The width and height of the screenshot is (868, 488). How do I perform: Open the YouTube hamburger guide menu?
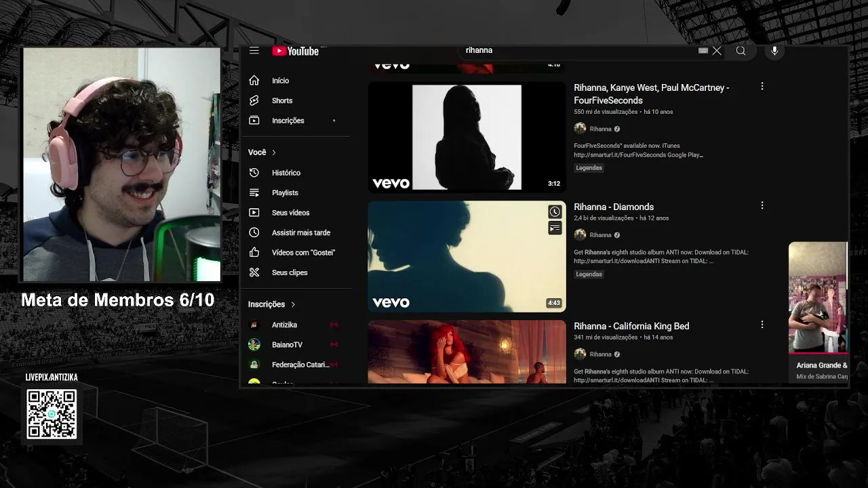[254, 51]
